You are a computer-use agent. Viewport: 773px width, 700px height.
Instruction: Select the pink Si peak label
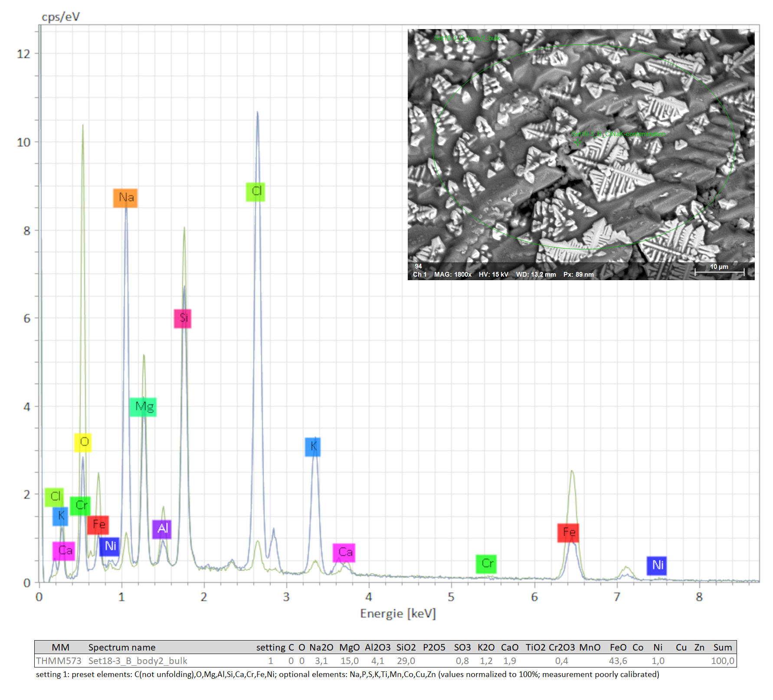click(x=183, y=318)
